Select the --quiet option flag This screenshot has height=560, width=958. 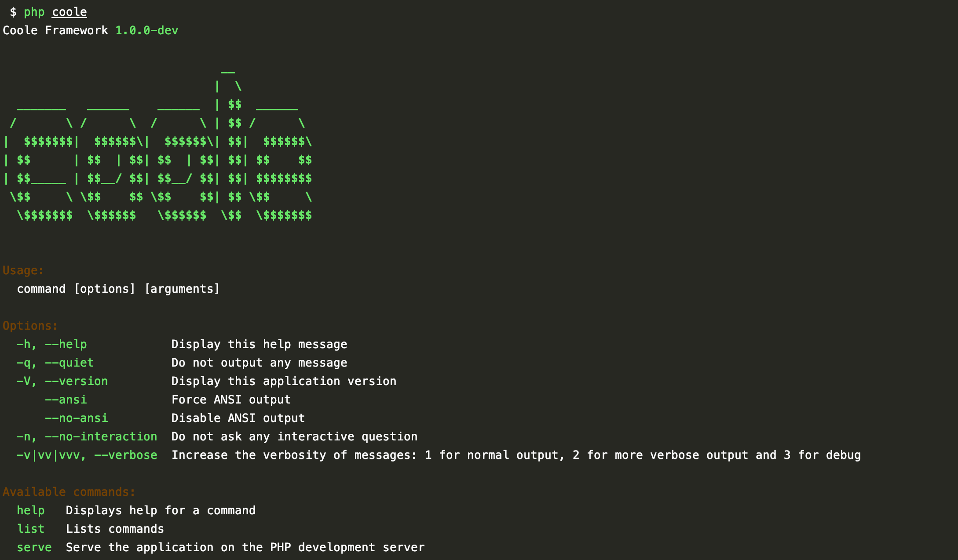(x=69, y=363)
